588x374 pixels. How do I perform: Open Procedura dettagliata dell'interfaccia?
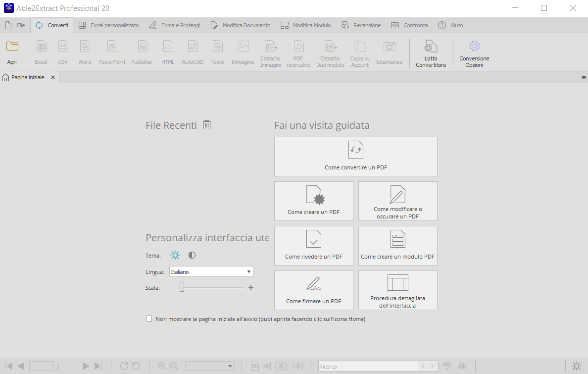[398, 290]
